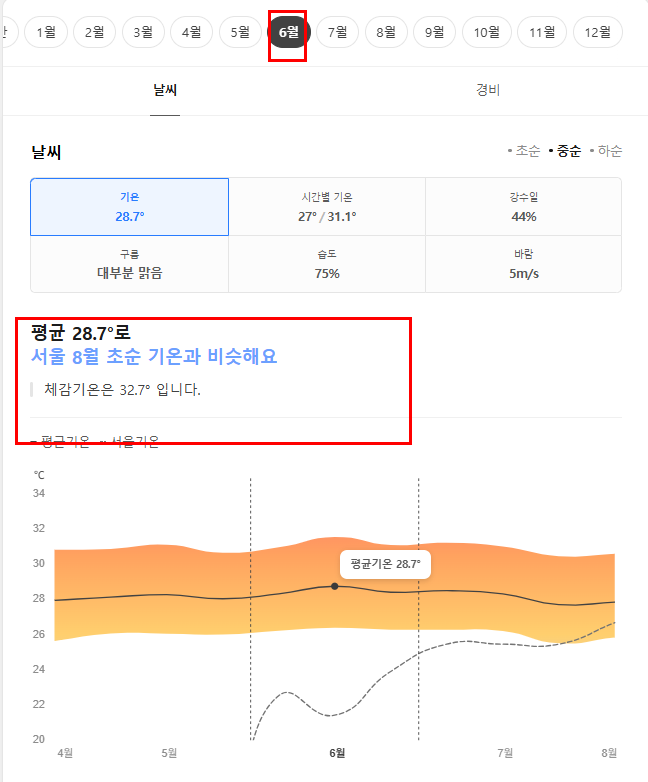The image size is (648, 782).
Task: Open the 기온 28.7° weather card
Action: coord(130,207)
